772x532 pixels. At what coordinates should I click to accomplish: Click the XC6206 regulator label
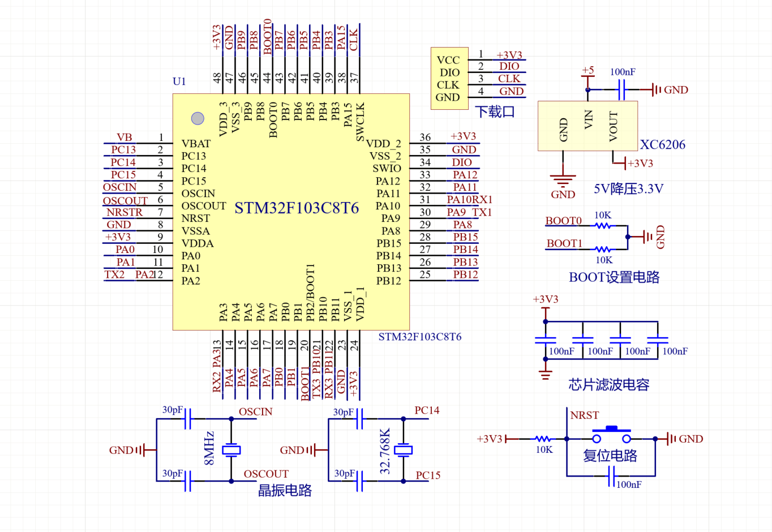[662, 145]
